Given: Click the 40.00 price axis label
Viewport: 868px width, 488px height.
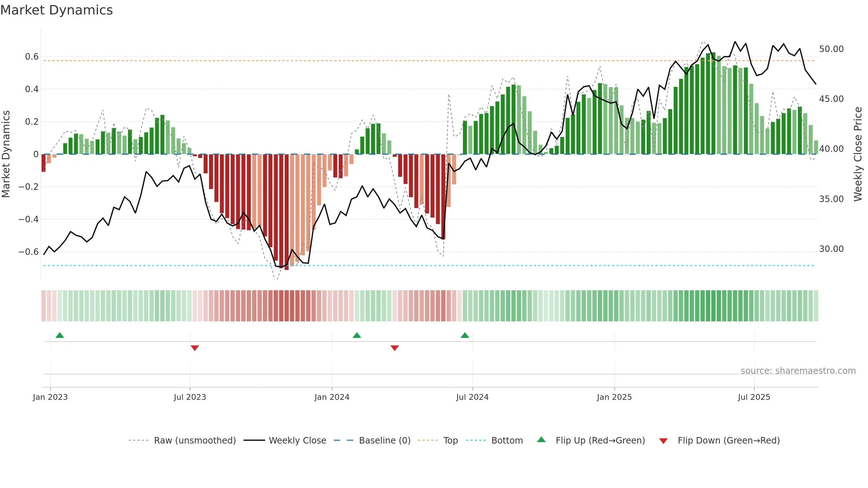Looking at the screenshot, I should click(831, 149).
